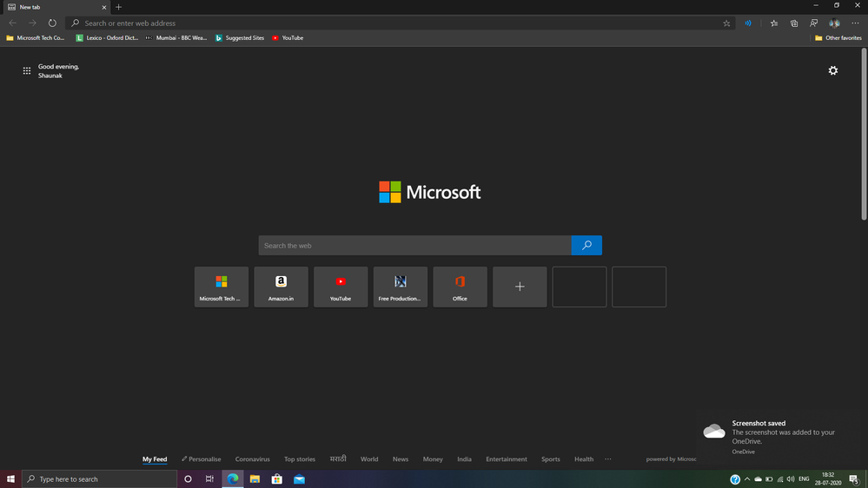The width and height of the screenshot is (868, 488).
Task: Select the Coronavirus tab
Action: tap(253, 459)
